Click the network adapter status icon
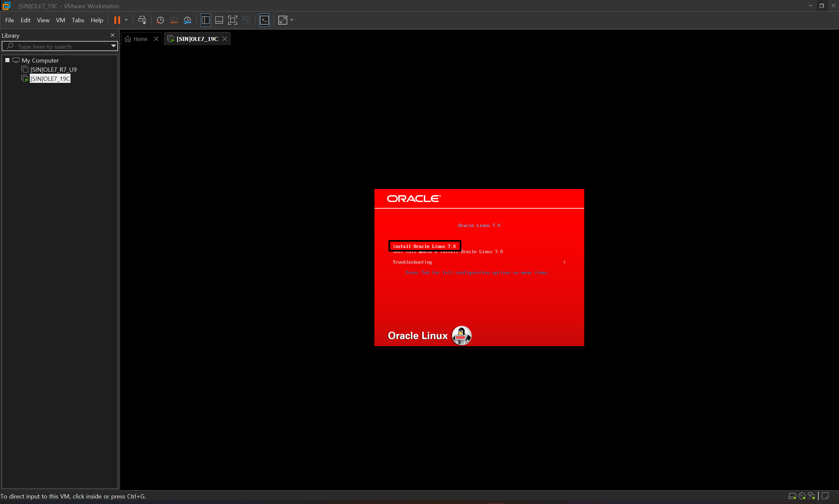 point(811,496)
